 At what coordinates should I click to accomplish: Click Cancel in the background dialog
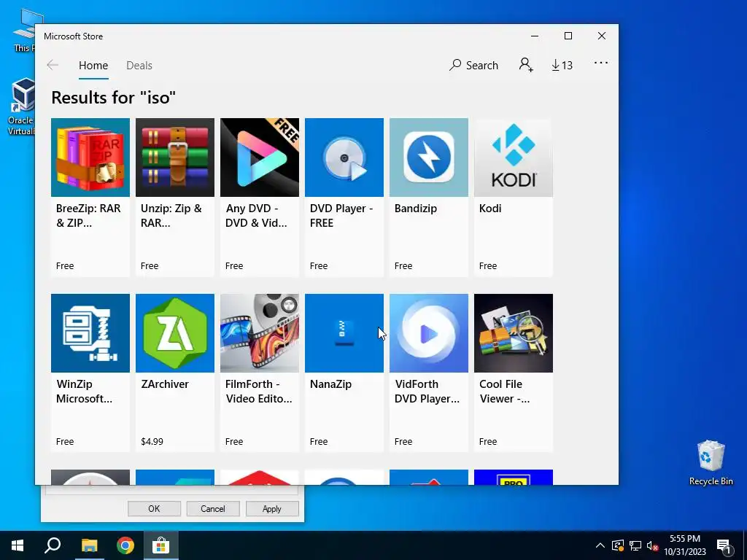(x=212, y=508)
